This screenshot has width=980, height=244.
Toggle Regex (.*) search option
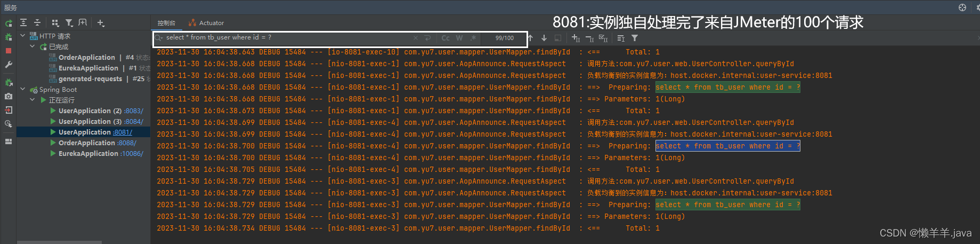(473, 38)
